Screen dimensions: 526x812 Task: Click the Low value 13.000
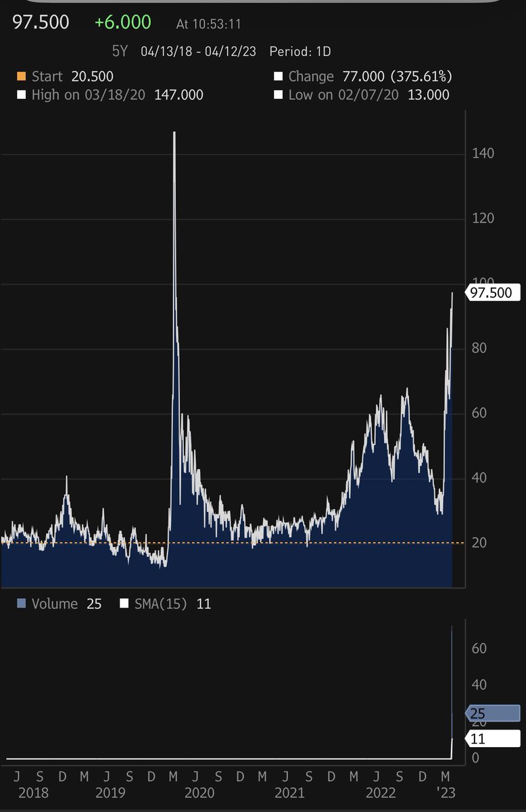coord(428,95)
